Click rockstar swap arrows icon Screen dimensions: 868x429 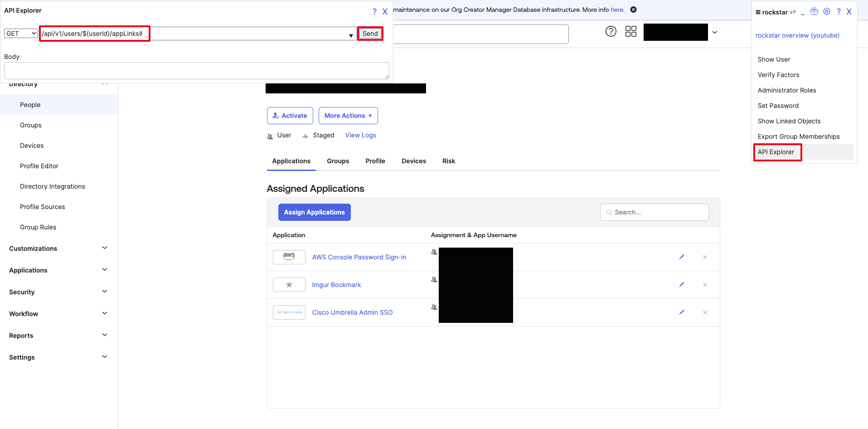pyautogui.click(x=793, y=12)
